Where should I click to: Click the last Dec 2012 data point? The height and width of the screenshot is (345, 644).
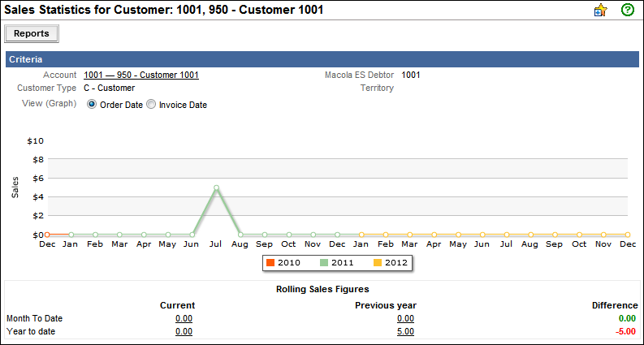click(x=628, y=235)
